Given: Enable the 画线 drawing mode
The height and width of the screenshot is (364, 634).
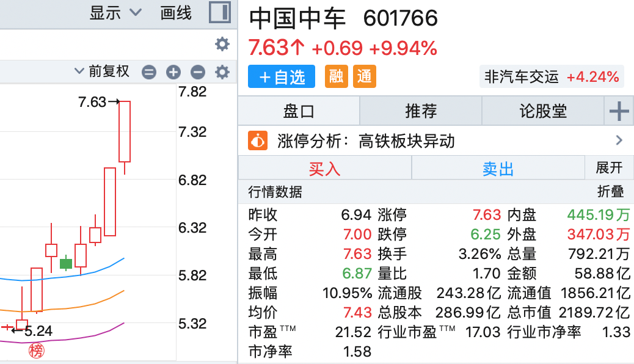Looking at the screenshot, I should (175, 12).
